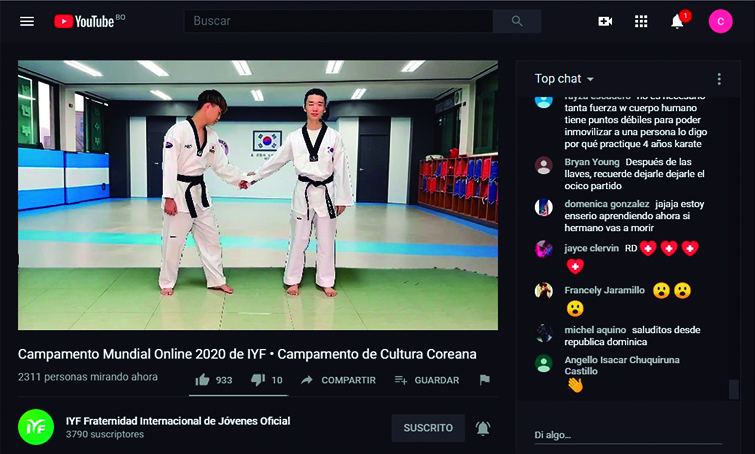Click the SUSCRITO subscription button
Viewport: 755px width, 454px height.
click(428, 428)
